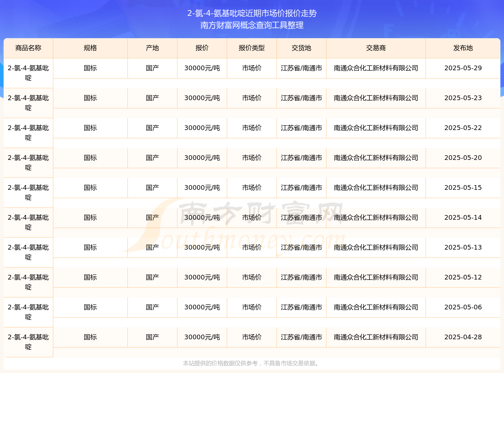
Task: Click the 商品名称 column header
Action: (x=28, y=48)
